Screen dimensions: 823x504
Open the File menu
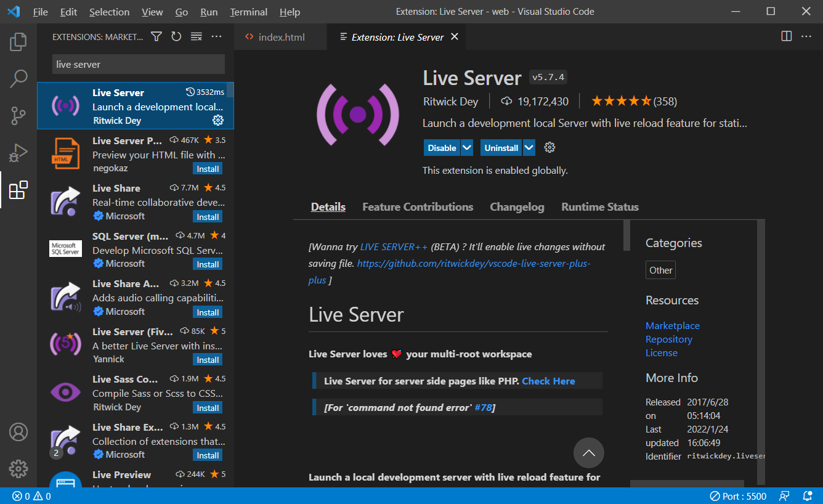point(41,12)
